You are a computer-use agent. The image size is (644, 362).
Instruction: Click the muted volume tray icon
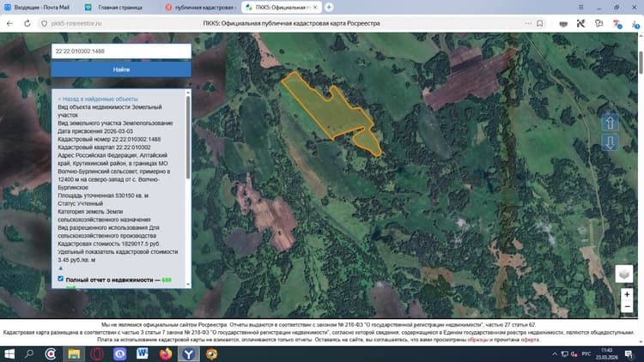click(x=574, y=353)
